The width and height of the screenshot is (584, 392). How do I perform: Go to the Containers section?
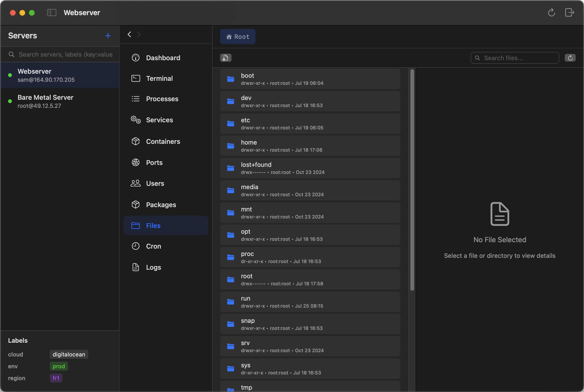pos(166,141)
